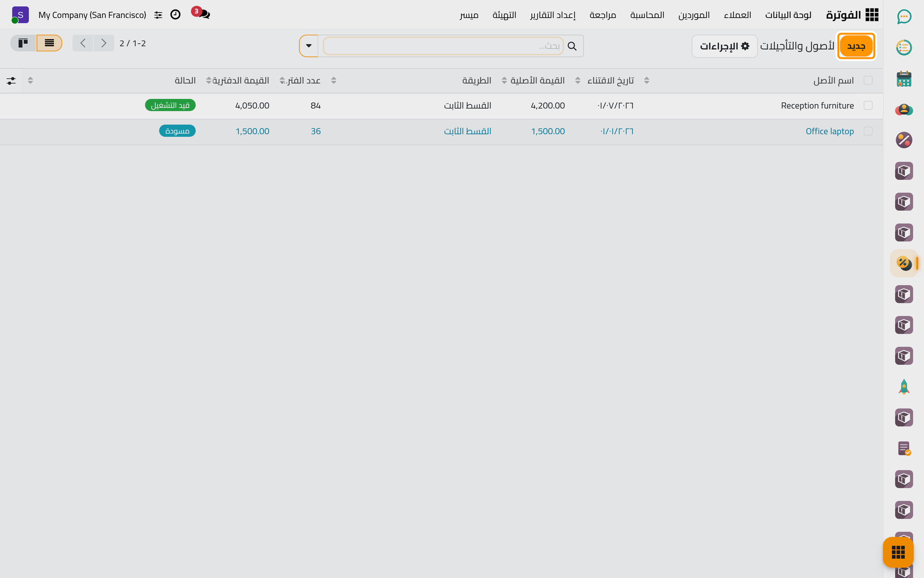This screenshot has width=924, height=578.
Task: Click the user avatar S icon
Action: click(20, 15)
